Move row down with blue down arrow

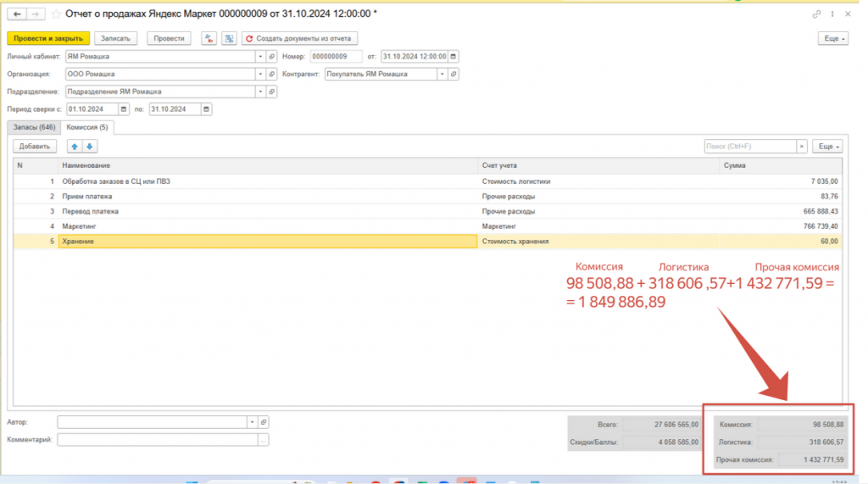coord(90,147)
